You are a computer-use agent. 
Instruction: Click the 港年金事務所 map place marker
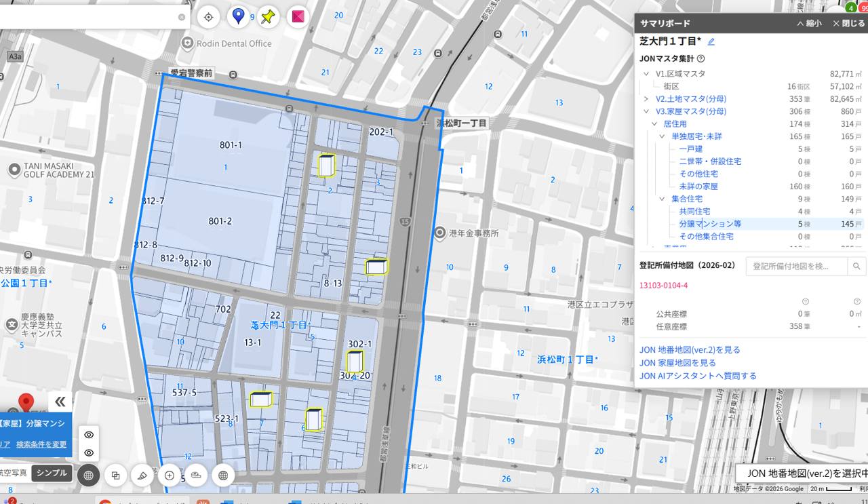439,233
